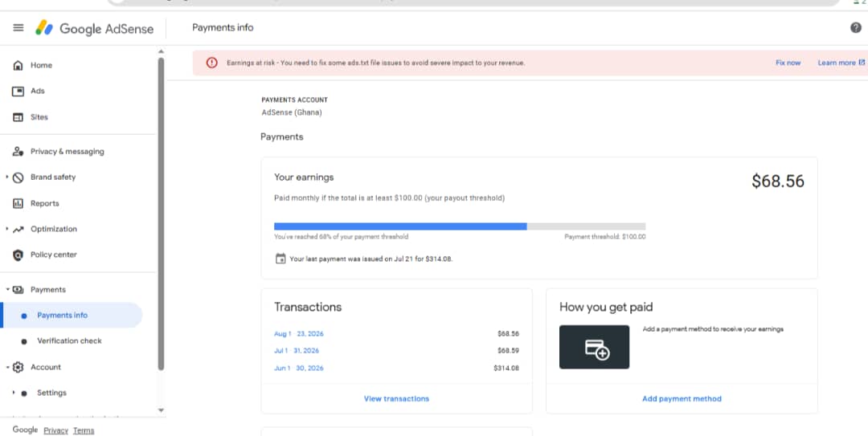The height and width of the screenshot is (436, 868).
Task: Click the Google AdSense logo
Action: (x=94, y=28)
